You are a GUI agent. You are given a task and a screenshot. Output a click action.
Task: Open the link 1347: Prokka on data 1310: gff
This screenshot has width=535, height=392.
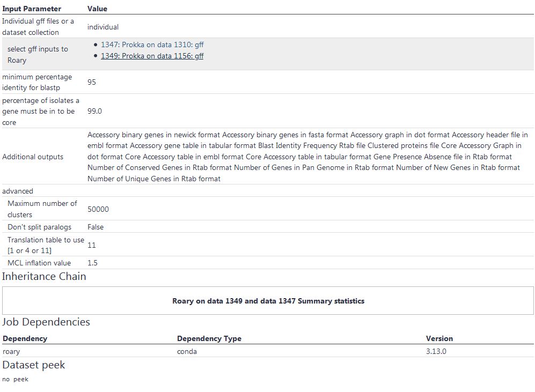click(153, 45)
